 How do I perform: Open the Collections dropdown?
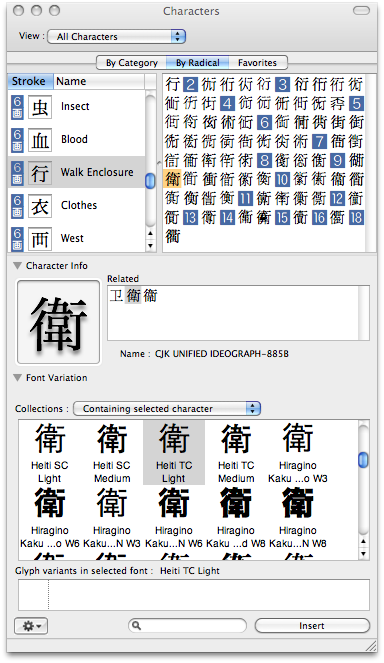point(167,408)
